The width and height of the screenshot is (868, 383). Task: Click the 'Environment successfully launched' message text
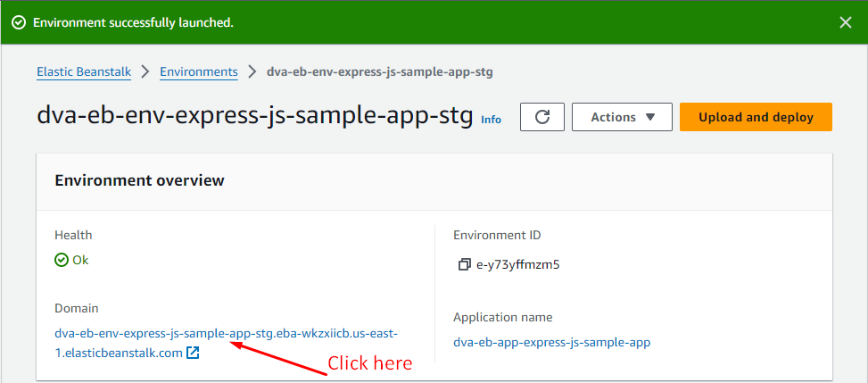pyautogui.click(x=133, y=22)
